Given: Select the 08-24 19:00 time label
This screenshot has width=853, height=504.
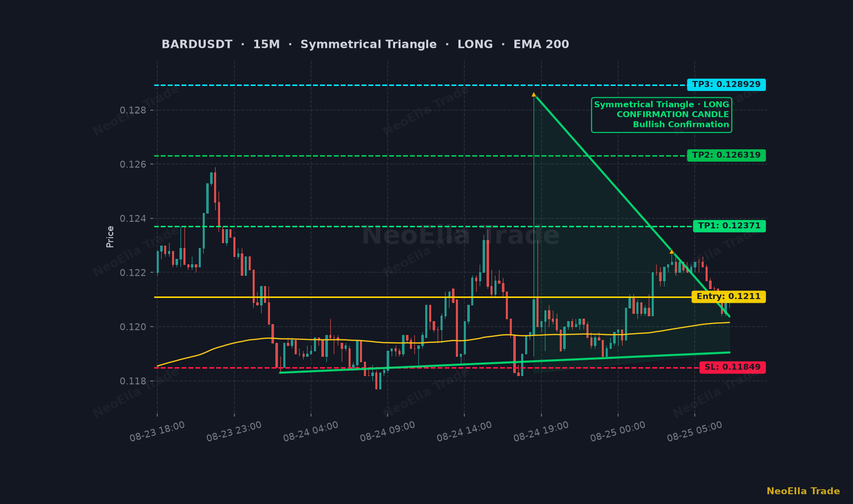Looking at the screenshot, I should point(541,431).
